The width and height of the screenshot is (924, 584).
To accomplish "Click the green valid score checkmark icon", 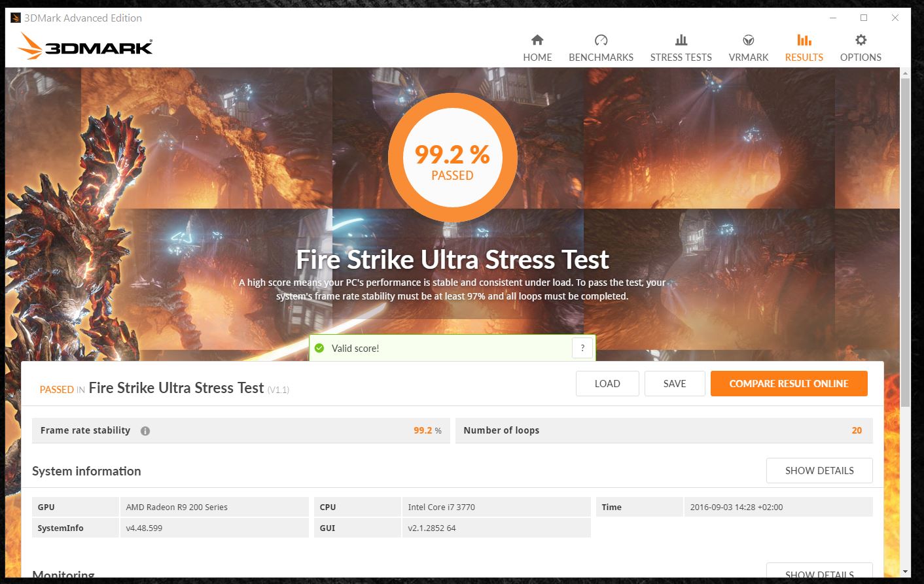I will 319,348.
